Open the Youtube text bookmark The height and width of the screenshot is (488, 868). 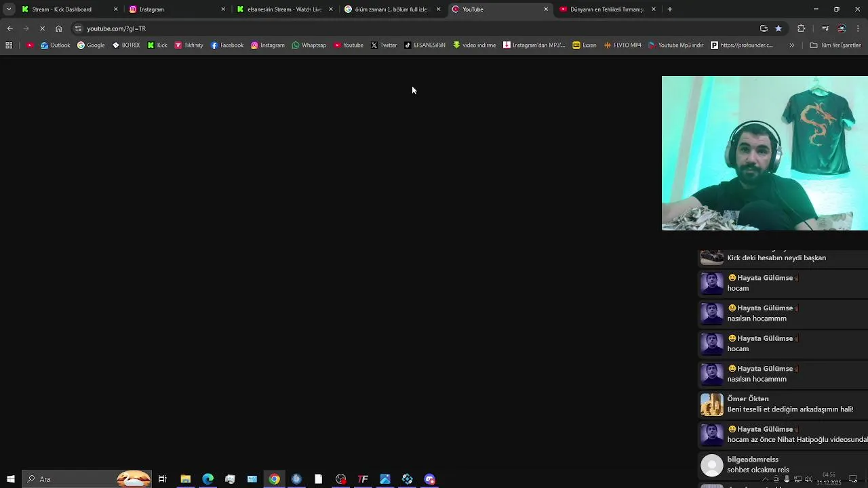[x=349, y=45]
